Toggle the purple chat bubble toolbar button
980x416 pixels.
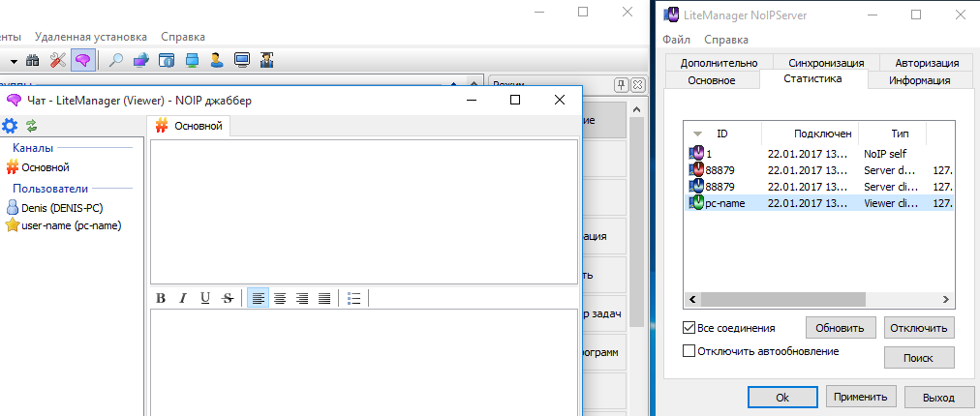(x=82, y=61)
